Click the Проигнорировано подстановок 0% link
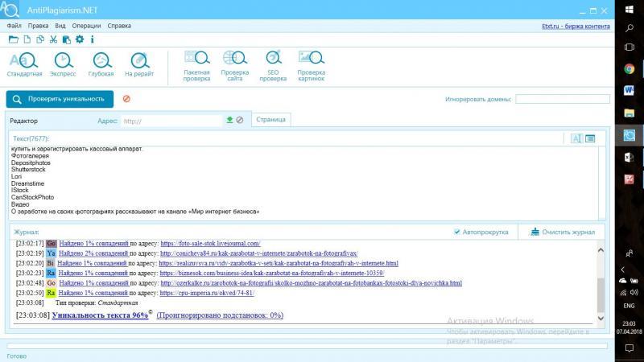Image resolution: width=644 pixels, height=362 pixels. click(220, 315)
